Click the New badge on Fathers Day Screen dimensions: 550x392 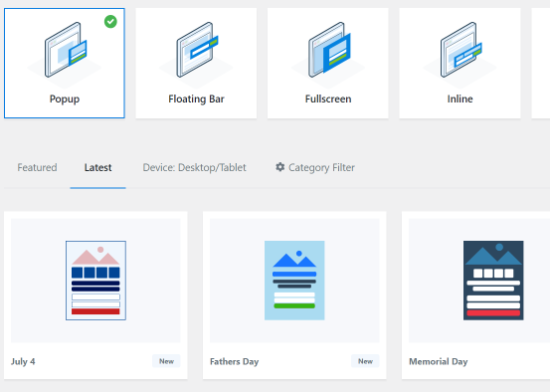[x=365, y=361]
